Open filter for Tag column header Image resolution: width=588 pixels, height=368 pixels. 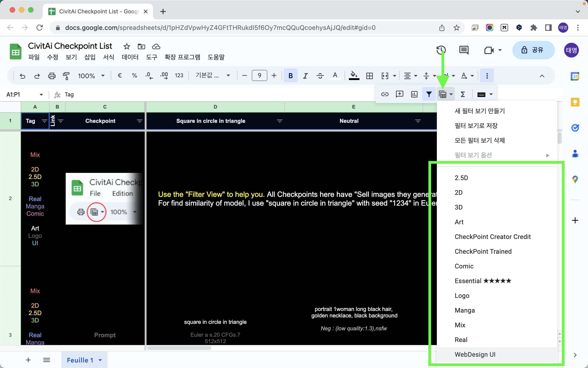(x=45, y=121)
